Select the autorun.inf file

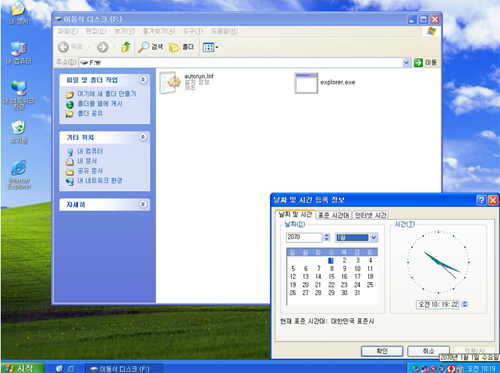(187, 82)
